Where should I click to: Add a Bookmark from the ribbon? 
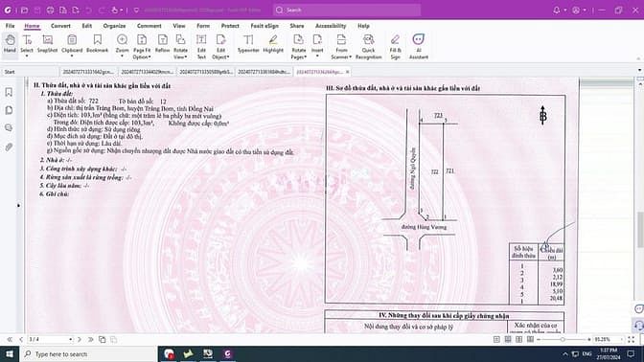coord(98,43)
